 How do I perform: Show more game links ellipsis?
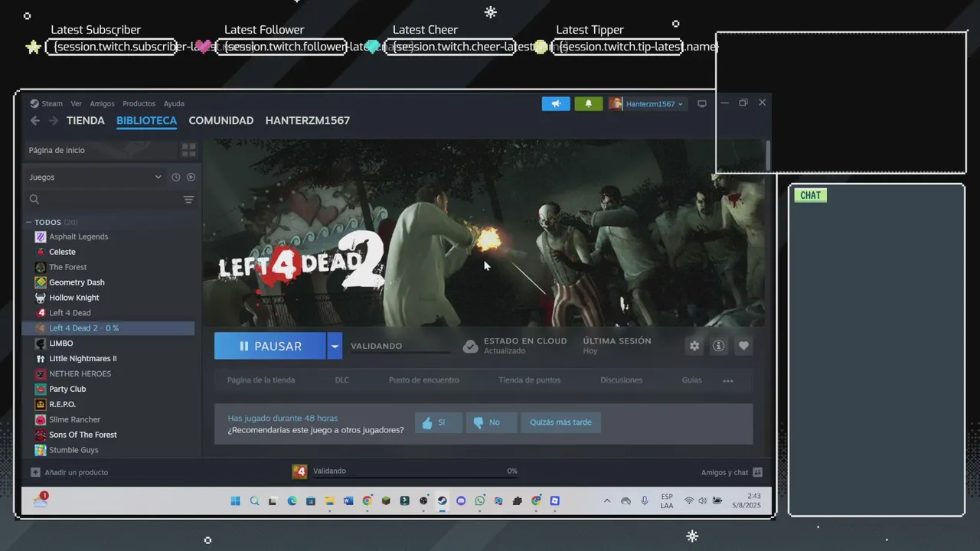click(728, 380)
